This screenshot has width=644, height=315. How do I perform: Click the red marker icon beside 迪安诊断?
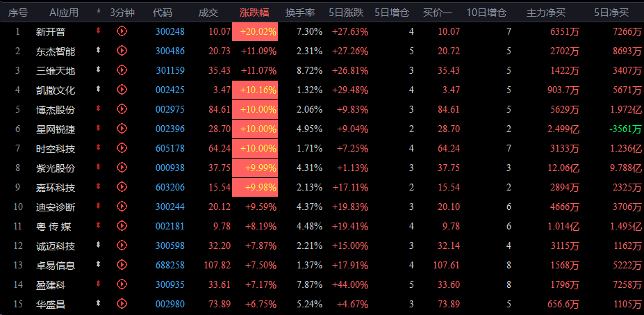coord(98,206)
